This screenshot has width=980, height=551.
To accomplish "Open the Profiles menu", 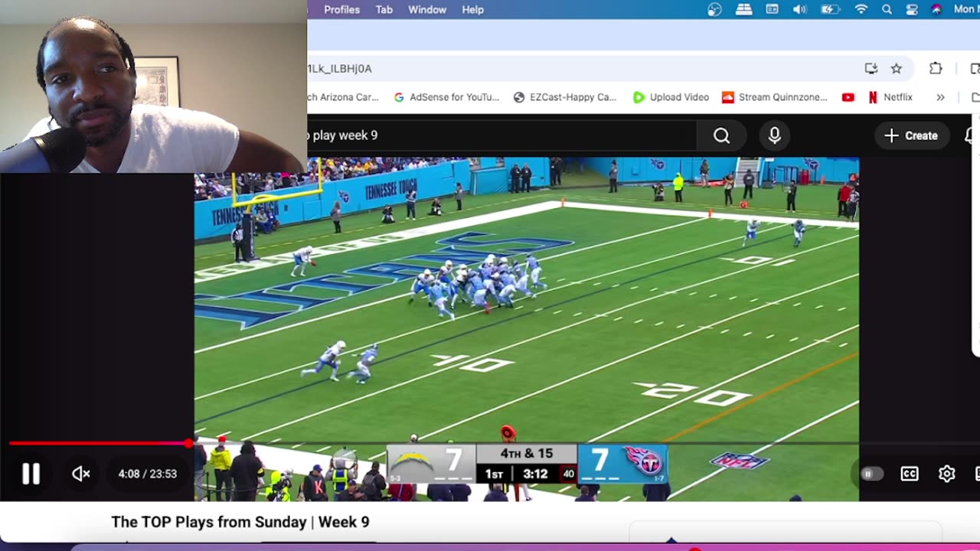I will click(341, 9).
